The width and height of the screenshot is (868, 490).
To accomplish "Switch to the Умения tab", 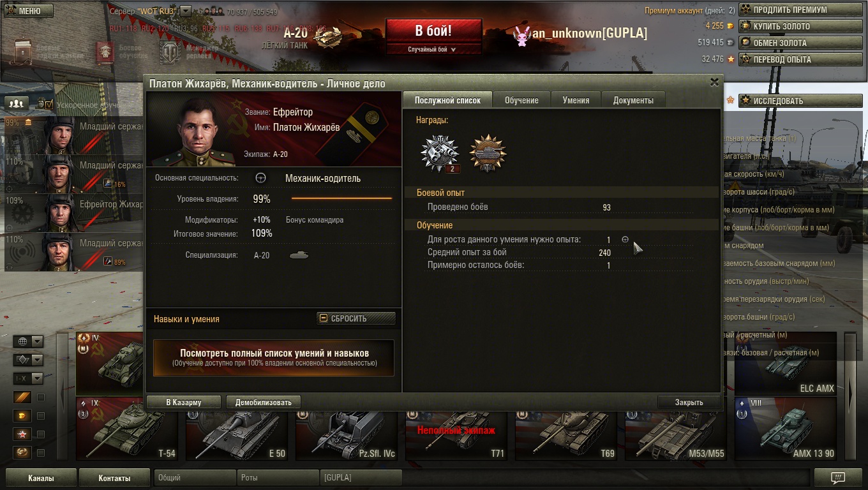I will (576, 100).
